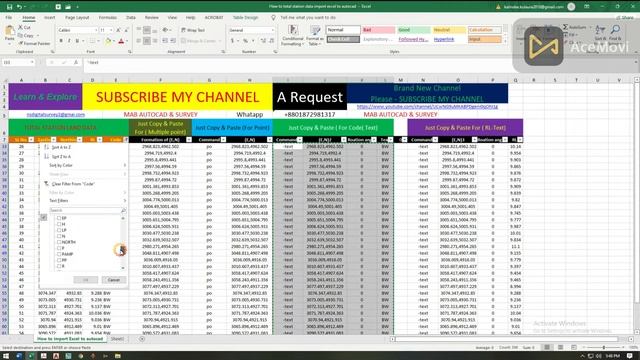Open the Name Box dropdown arrow
The image size is (640, 360).
32,62
